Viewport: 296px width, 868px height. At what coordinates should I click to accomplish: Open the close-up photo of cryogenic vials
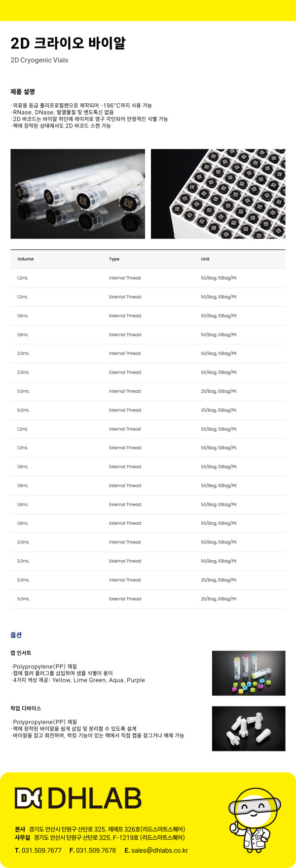(x=78, y=194)
